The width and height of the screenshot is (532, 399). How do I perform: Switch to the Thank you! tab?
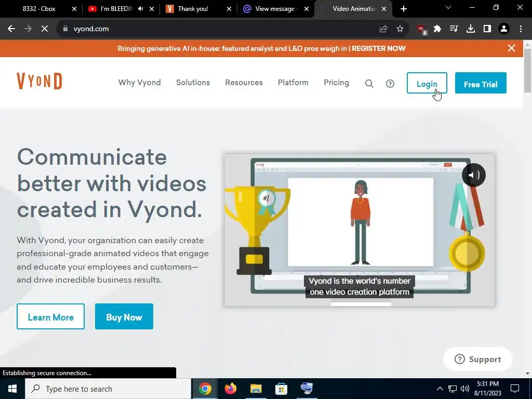193,9
